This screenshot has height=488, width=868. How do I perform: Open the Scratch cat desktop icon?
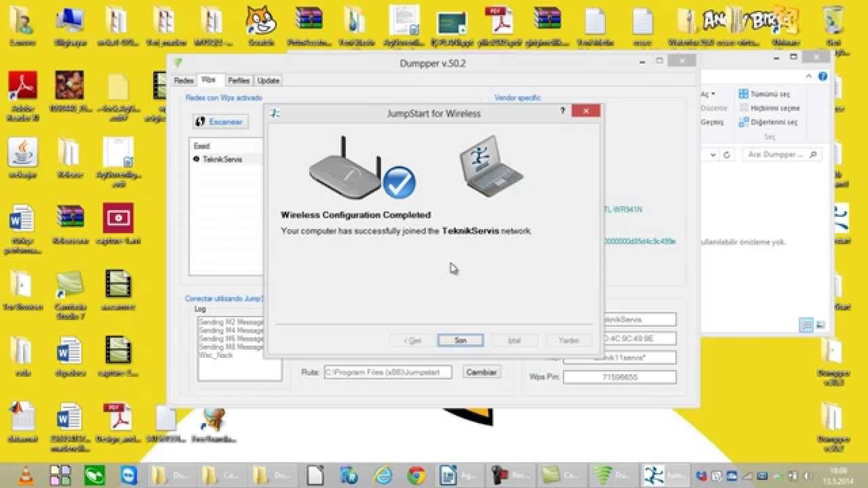click(x=261, y=26)
